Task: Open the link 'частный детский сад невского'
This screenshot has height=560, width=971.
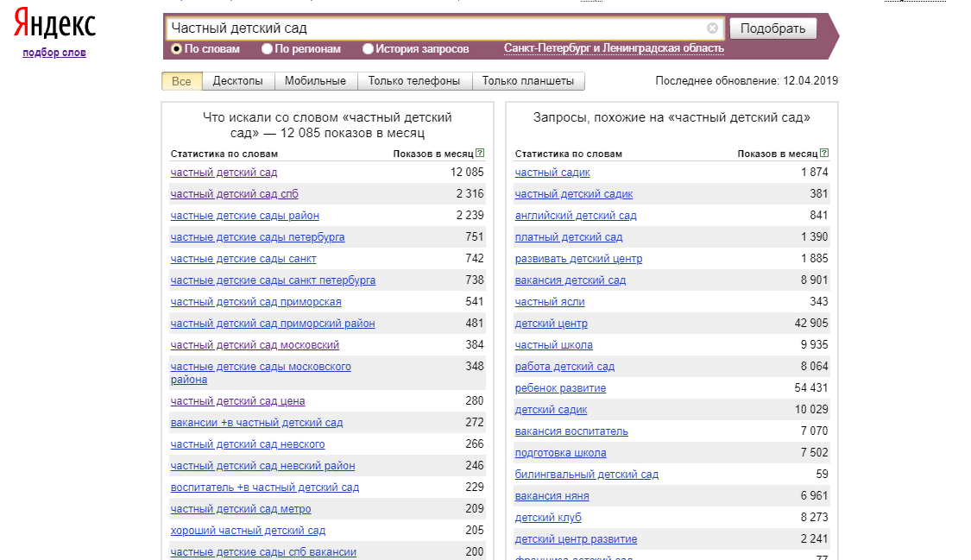Action: pos(248,444)
